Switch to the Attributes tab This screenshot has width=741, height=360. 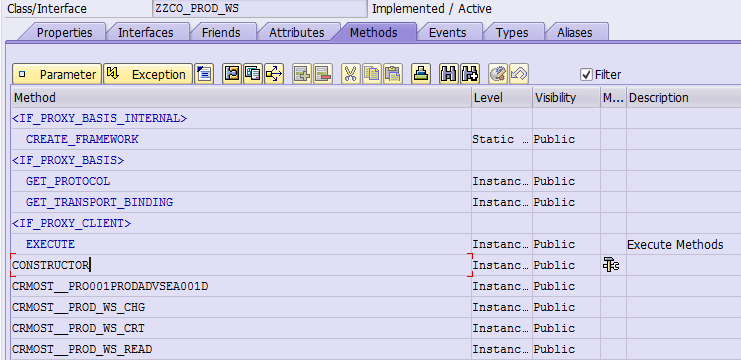(x=297, y=33)
